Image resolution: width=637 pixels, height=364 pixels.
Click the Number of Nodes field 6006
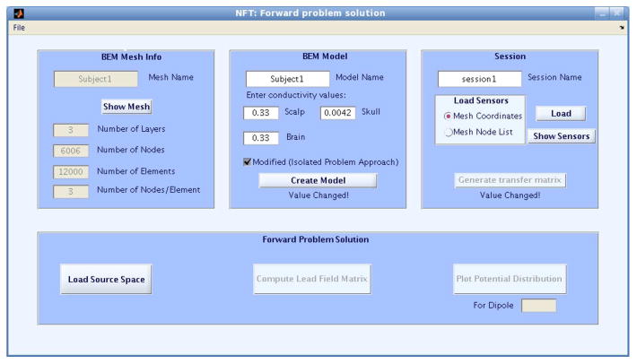pyautogui.click(x=71, y=151)
